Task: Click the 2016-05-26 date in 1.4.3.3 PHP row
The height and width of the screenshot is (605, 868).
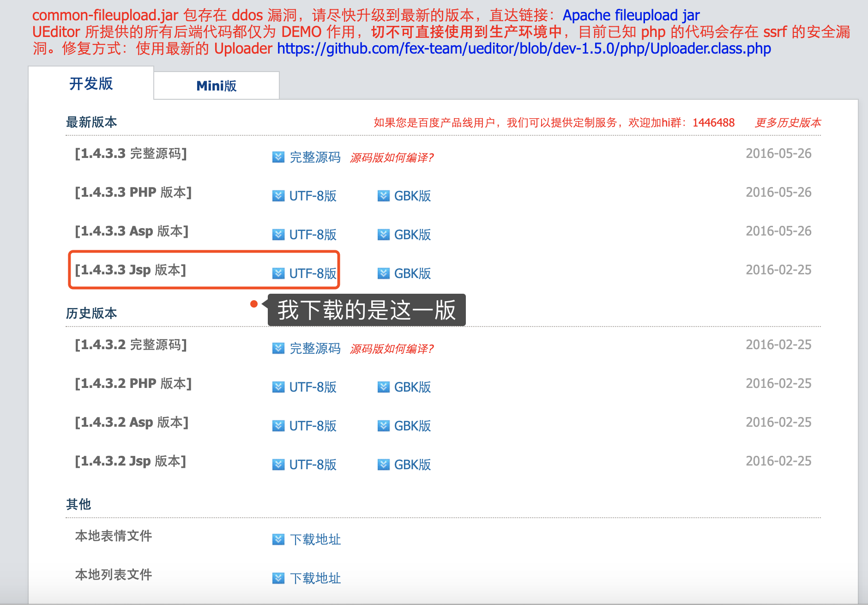Action: click(778, 192)
